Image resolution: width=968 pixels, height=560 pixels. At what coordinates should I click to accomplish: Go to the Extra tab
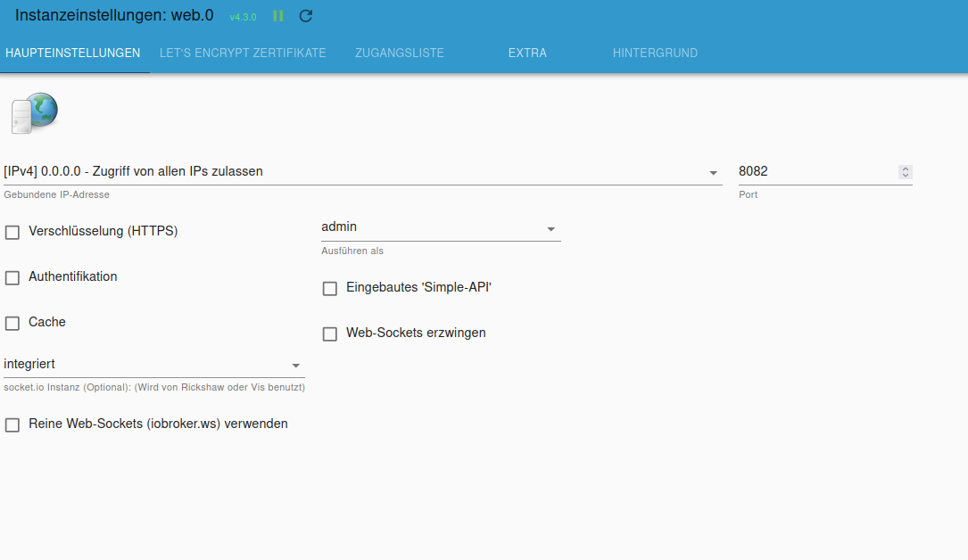pyautogui.click(x=527, y=54)
